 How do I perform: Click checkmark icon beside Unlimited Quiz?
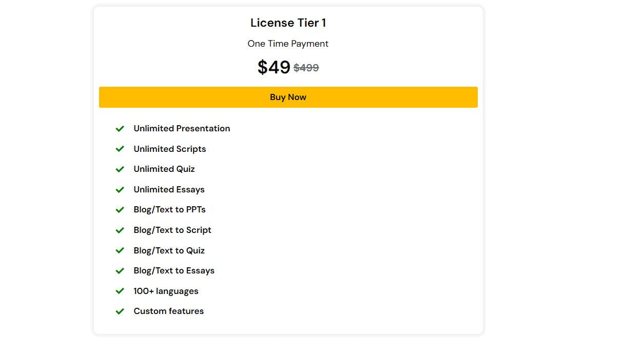coord(120,169)
